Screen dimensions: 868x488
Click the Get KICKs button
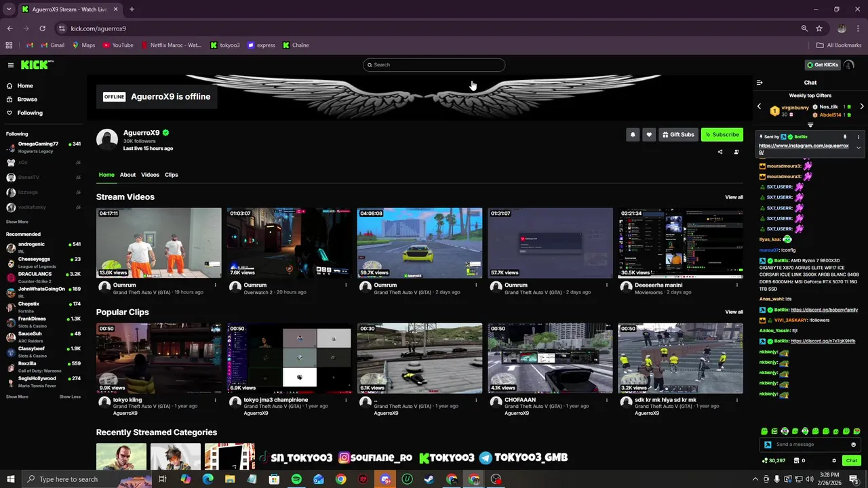[x=823, y=65]
